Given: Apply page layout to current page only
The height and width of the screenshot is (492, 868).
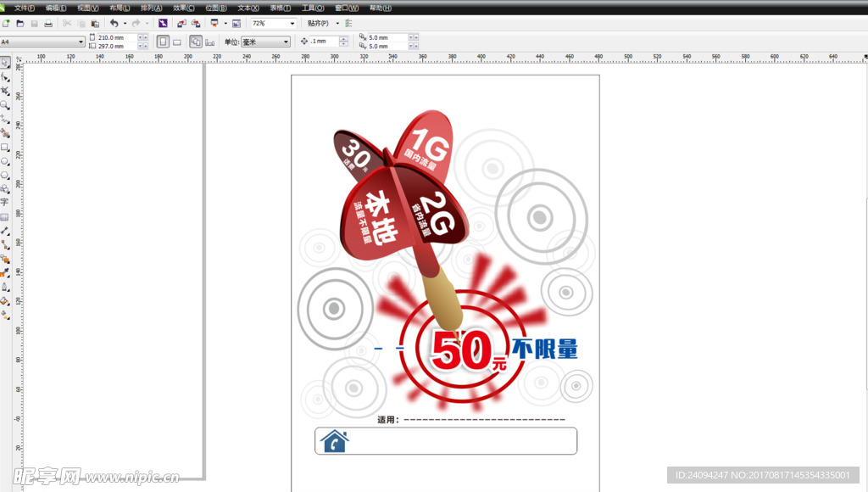Looking at the screenshot, I should click(x=210, y=42).
